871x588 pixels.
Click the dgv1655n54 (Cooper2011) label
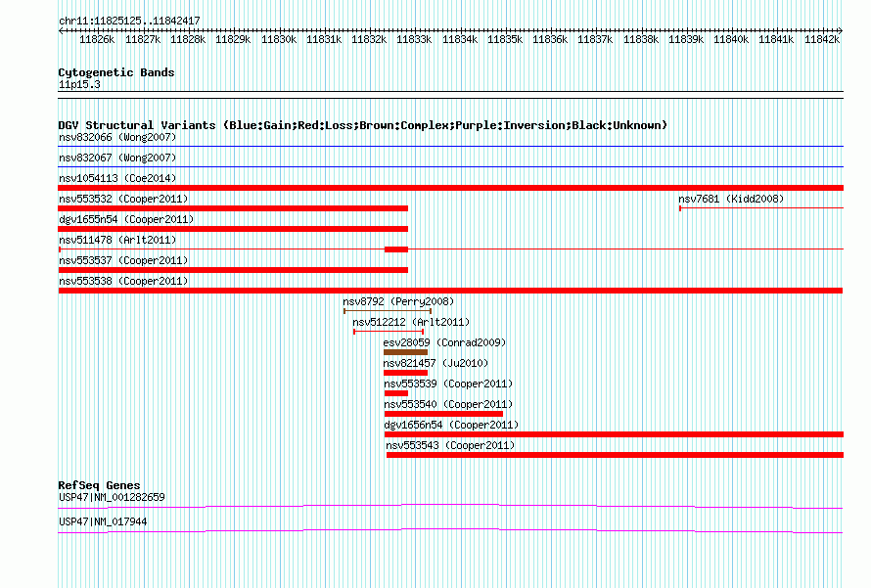click(126, 219)
